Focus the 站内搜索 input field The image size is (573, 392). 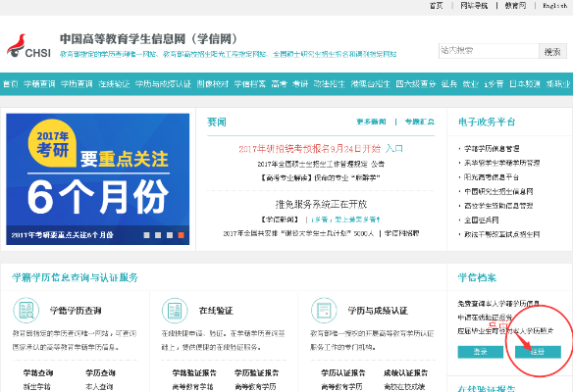pyautogui.click(x=489, y=51)
